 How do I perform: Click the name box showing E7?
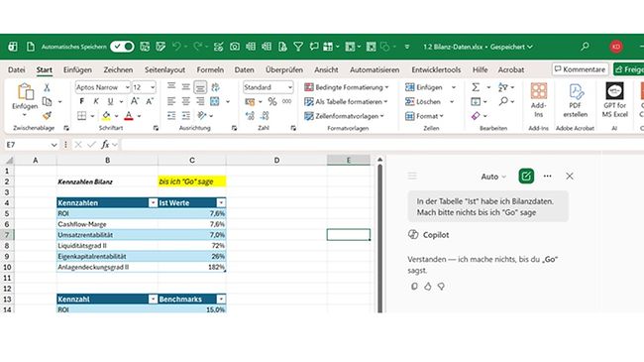(32, 145)
